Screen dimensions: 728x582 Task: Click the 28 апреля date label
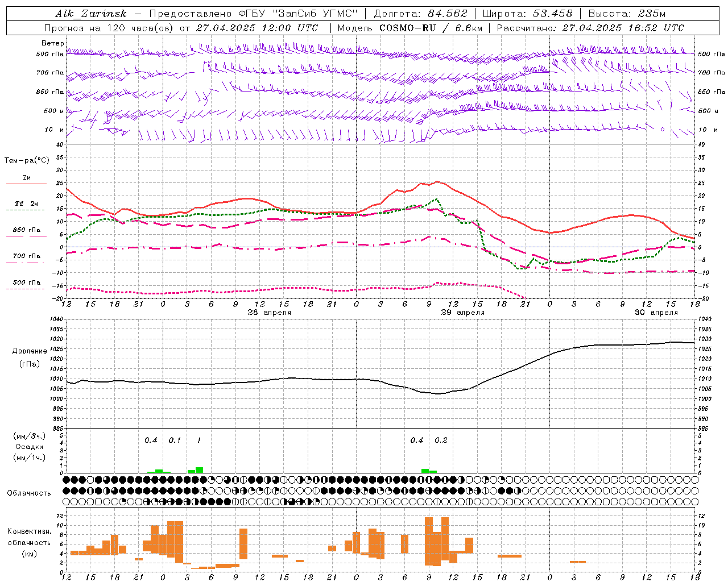coord(269,313)
